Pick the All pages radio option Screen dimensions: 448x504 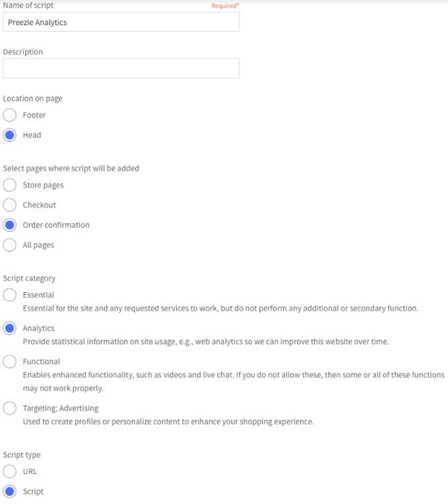pyautogui.click(x=10, y=245)
